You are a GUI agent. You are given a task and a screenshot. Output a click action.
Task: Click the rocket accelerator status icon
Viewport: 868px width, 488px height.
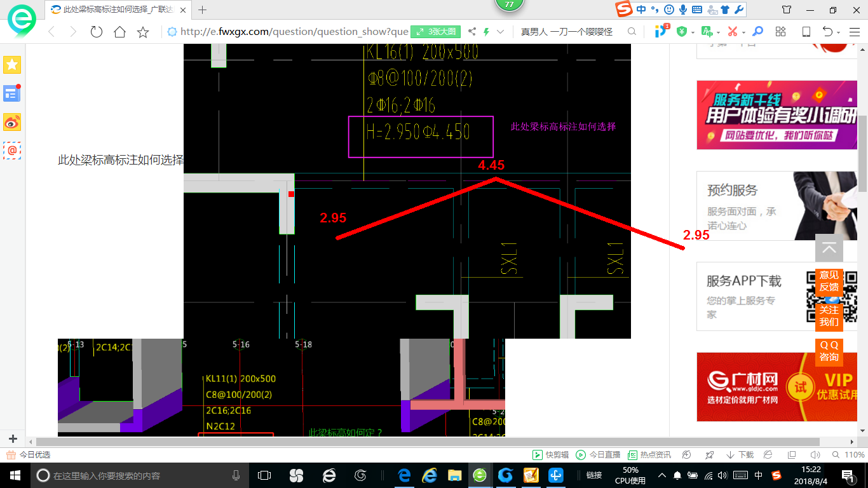pyautogui.click(x=709, y=455)
